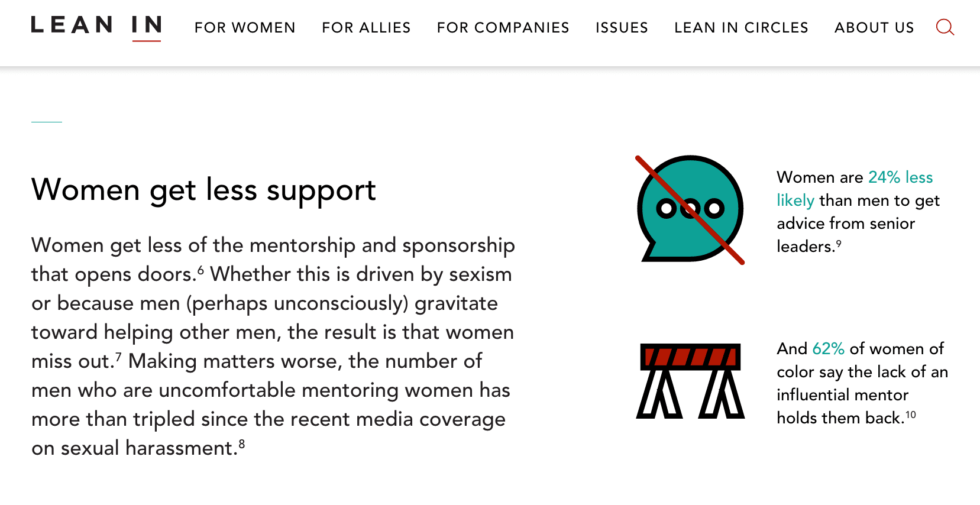980x505 pixels.
Task: Click footnote 7 after 'miss out'
Action: pyautogui.click(x=118, y=357)
